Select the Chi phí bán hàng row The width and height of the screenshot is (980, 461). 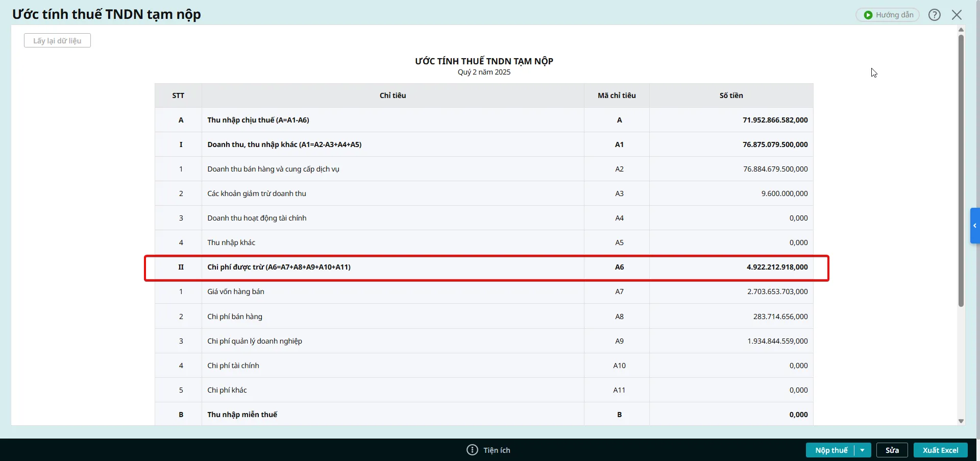tap(484, 317)
